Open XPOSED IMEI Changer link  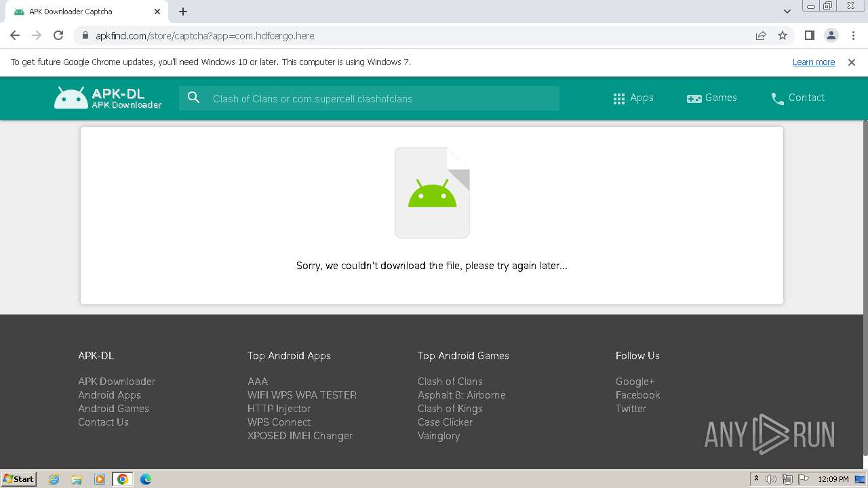click(300, 436)
